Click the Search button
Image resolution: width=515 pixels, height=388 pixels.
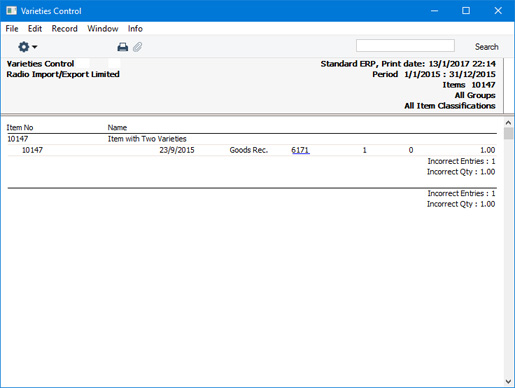[x=486, y=47]
